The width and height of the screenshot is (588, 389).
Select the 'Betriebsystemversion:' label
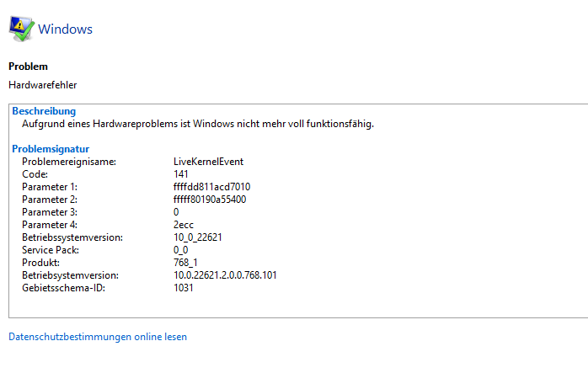tap(70, 275)
